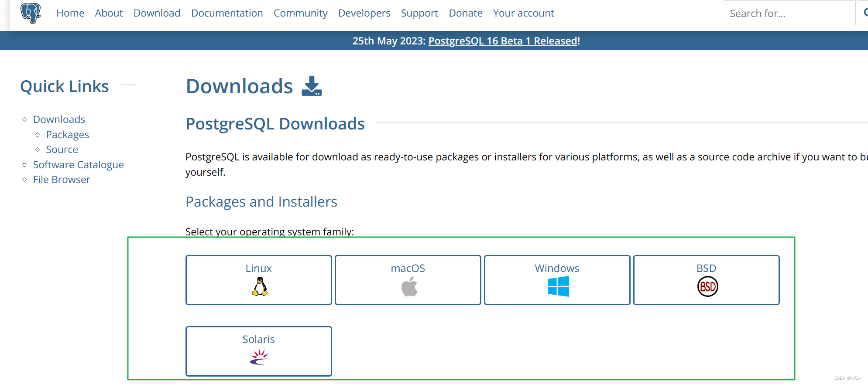Open the Donate menu item
Screen dimensions: 868x384
[x=466, y=13]
